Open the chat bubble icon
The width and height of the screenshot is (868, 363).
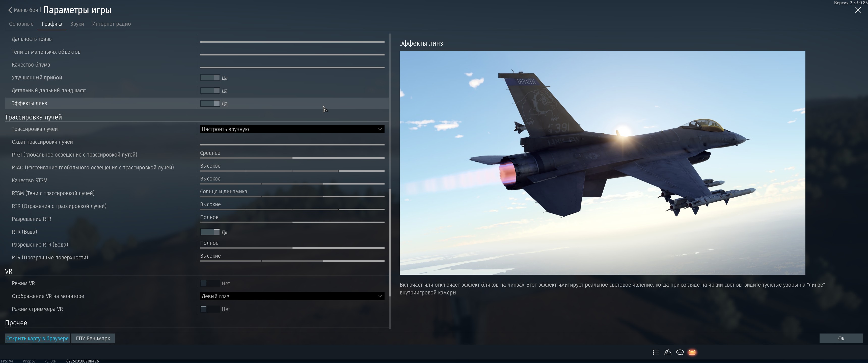tap(680, 352)
